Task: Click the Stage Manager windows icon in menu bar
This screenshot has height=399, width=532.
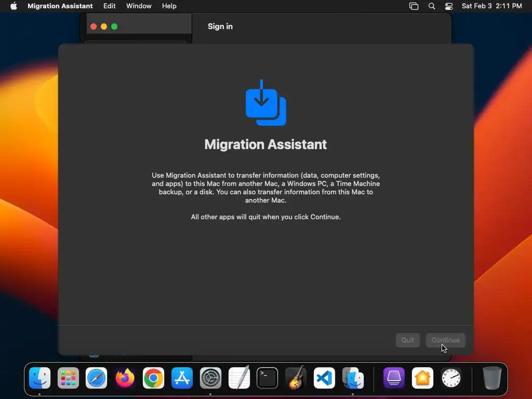Action: click(414, 6)
